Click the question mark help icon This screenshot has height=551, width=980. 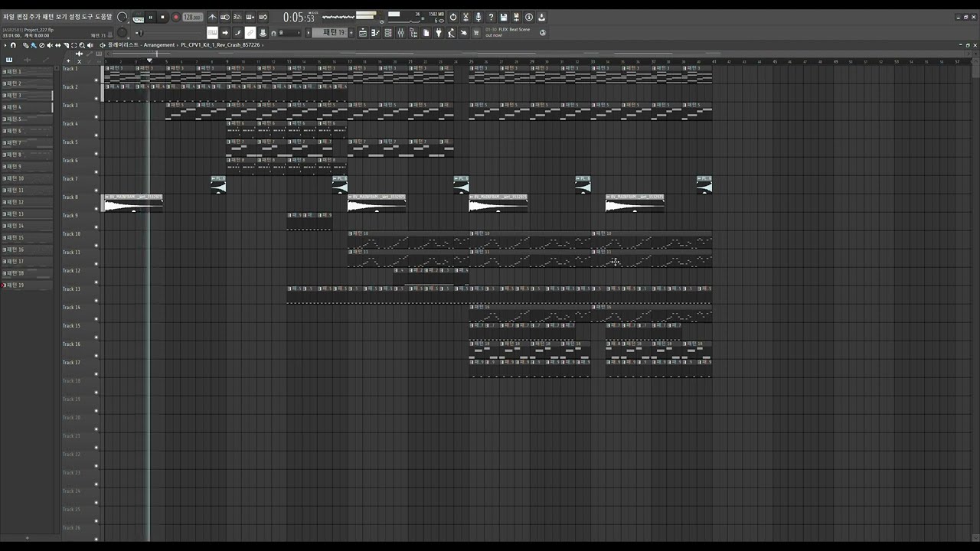[491, 17]
